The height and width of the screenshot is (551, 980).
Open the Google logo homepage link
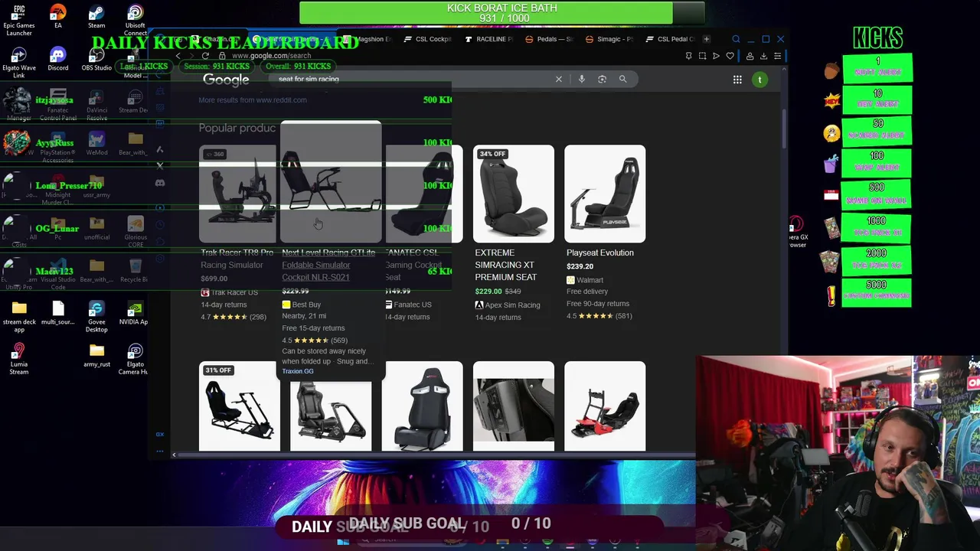[226, 80]
